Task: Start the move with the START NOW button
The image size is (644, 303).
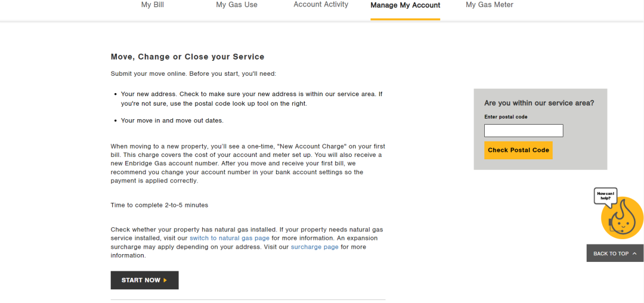Action: pos(144,280)
